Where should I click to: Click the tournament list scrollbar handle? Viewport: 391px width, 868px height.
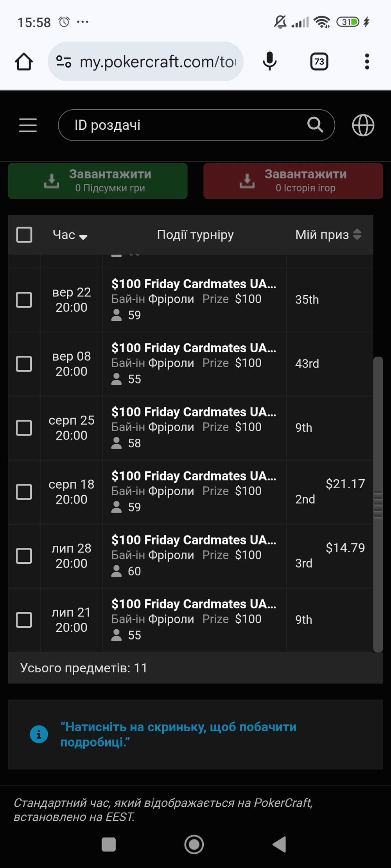[378, 504]
